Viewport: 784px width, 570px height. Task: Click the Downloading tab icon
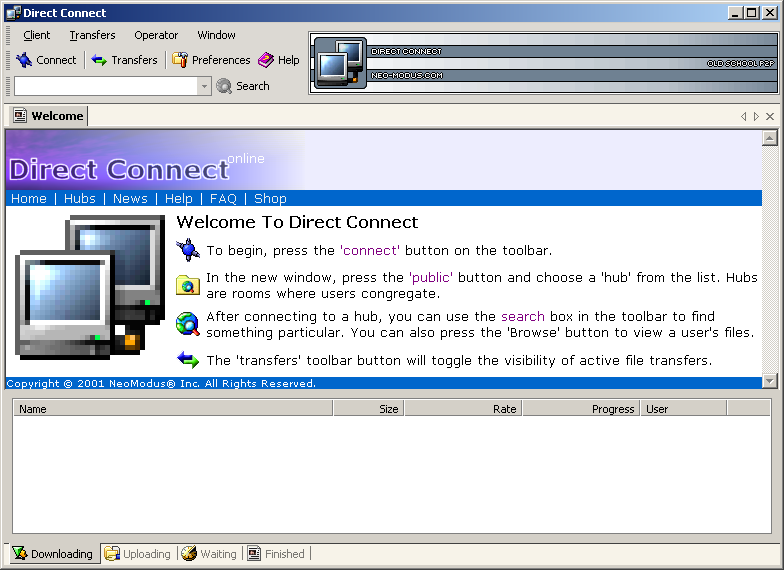(20, 553)
